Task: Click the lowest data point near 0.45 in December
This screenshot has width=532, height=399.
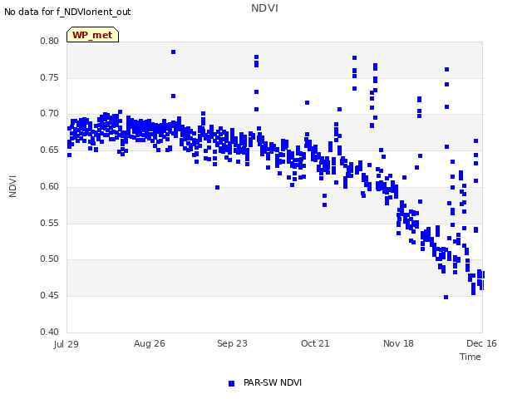Action: (446, 298)
